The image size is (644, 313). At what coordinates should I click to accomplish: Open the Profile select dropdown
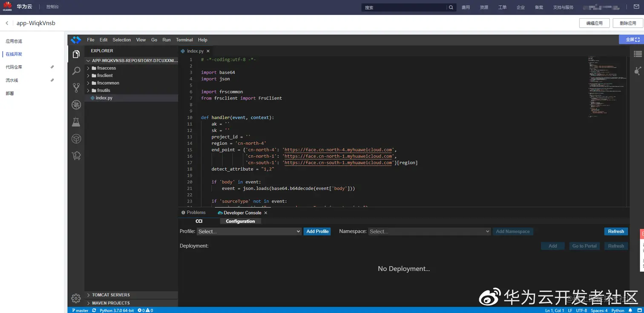point(249,231)
